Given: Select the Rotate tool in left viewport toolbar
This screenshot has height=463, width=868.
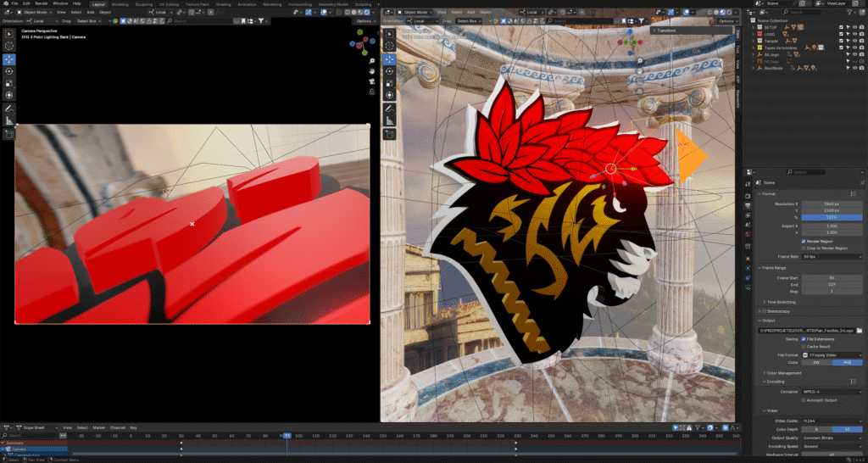Looking at the screenshot, I should (x=8, y=71).
